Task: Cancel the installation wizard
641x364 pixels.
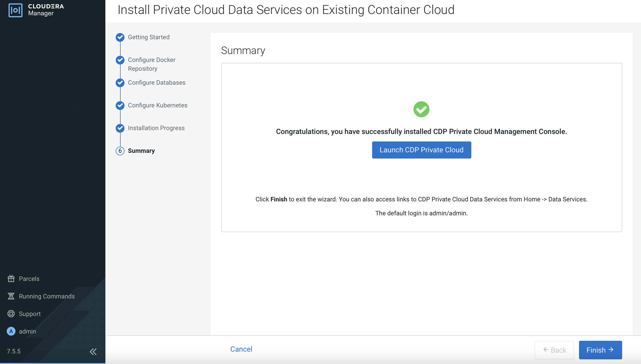Action: [x=241, y=349]
